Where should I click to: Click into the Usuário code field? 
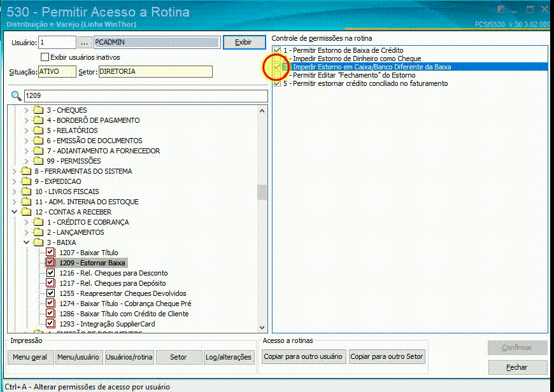click(57, 43)
